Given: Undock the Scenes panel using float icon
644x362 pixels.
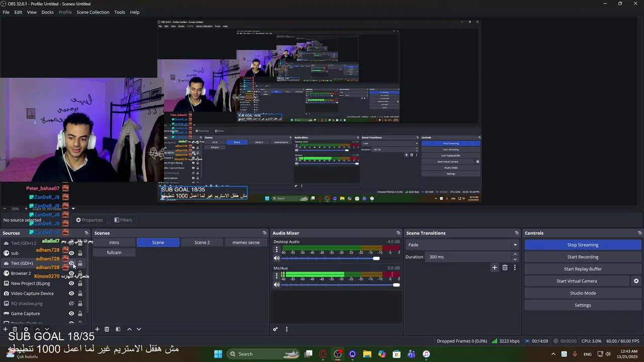Looking at the screenshot, I should tap(265, 233).
